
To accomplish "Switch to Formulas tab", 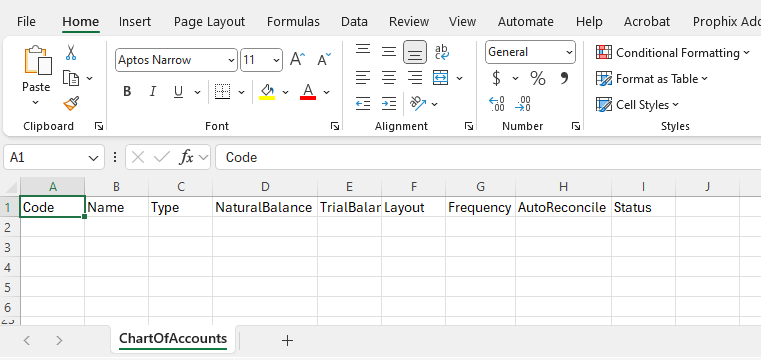I will click(293, 22).
